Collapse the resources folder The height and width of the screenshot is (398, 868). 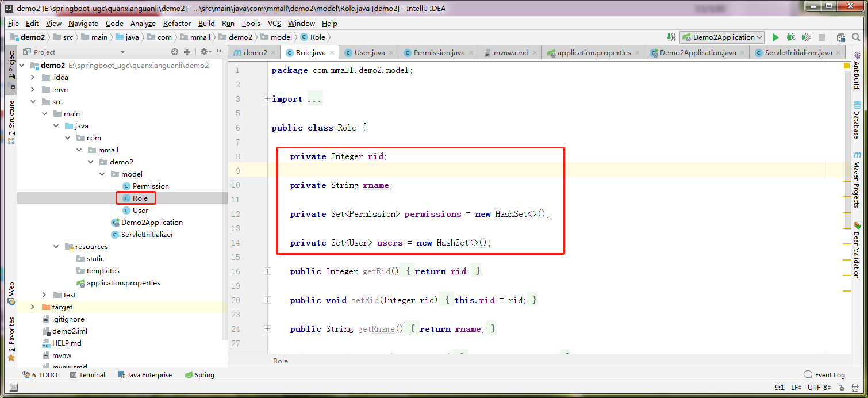point(56,246)
